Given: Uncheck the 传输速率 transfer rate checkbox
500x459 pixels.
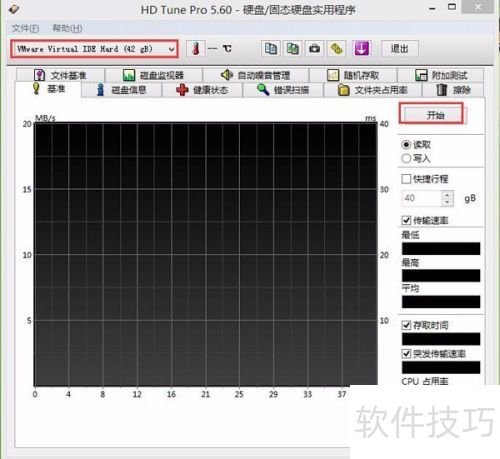Looking at the screenshot, I should point(406,220).
